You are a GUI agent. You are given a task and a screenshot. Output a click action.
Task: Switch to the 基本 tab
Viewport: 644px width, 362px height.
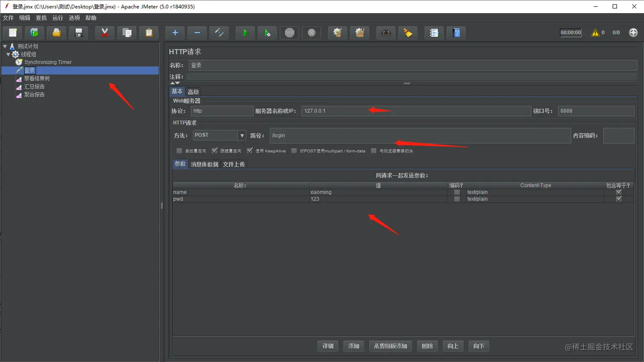[x=177, y=91]
